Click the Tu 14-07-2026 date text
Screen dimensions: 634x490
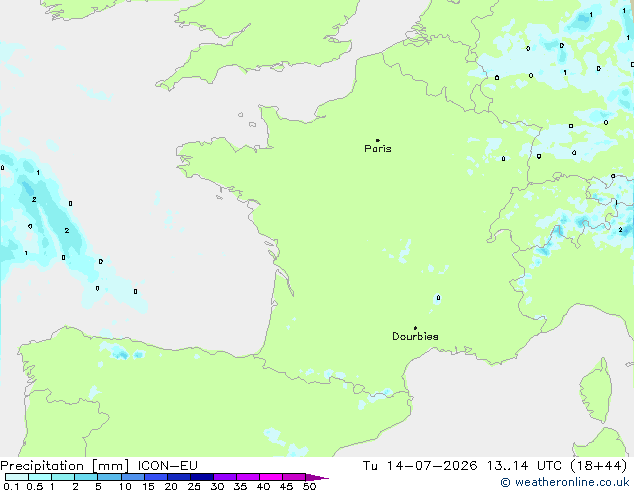point(419,466)
